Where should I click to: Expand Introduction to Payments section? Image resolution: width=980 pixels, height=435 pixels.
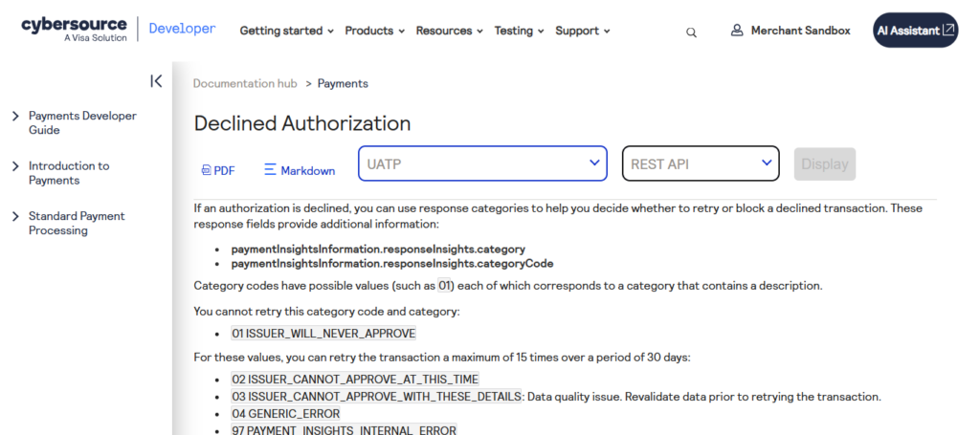(x=15, y=166)
